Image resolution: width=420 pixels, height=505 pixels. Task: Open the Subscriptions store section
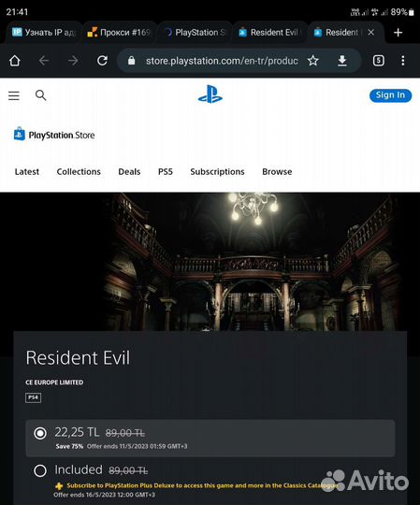pos(217,172)
